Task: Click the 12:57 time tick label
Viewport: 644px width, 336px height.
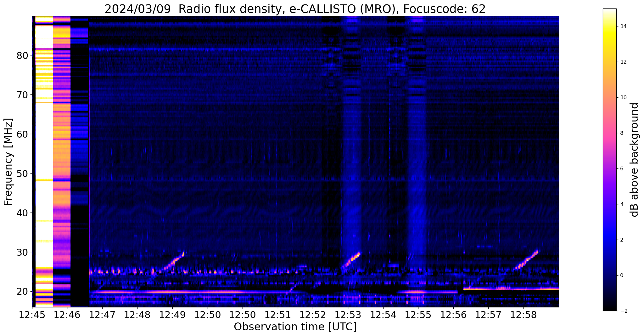Action: coord(488,315)
